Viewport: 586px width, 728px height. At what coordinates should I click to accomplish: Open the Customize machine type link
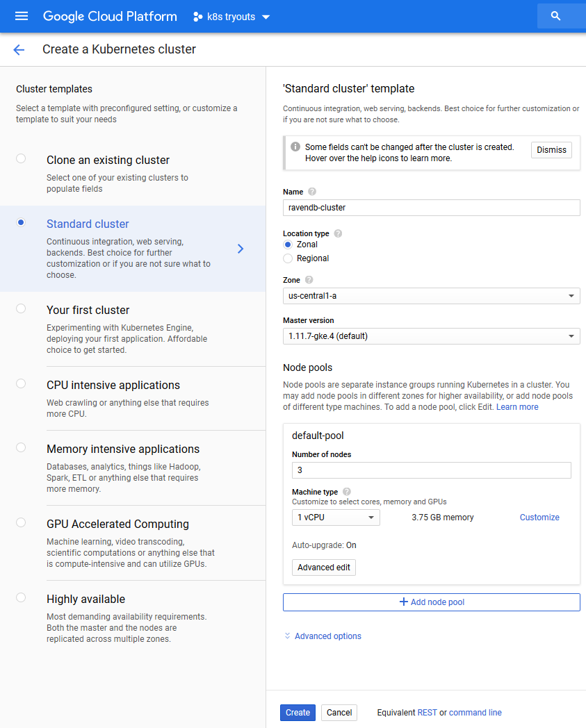[539, 518]
